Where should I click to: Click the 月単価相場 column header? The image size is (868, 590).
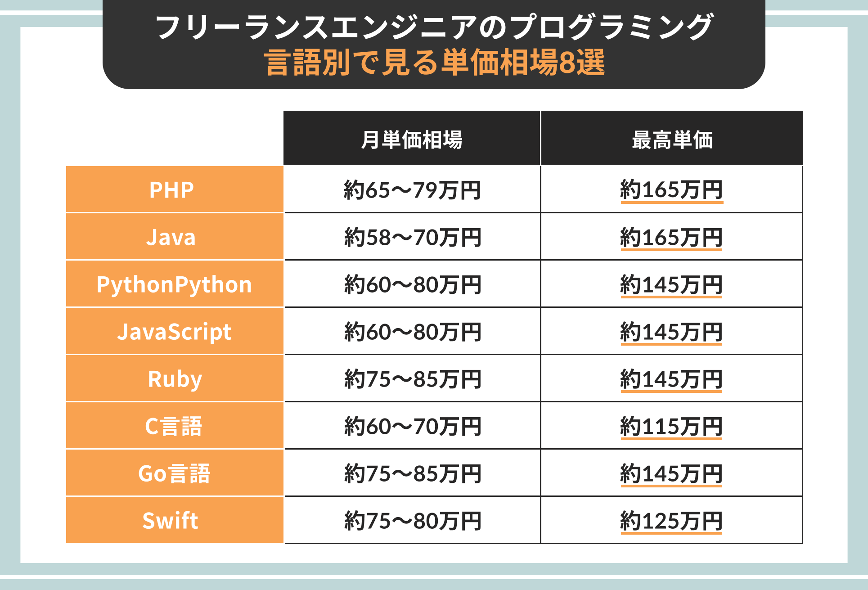point(412,138)
